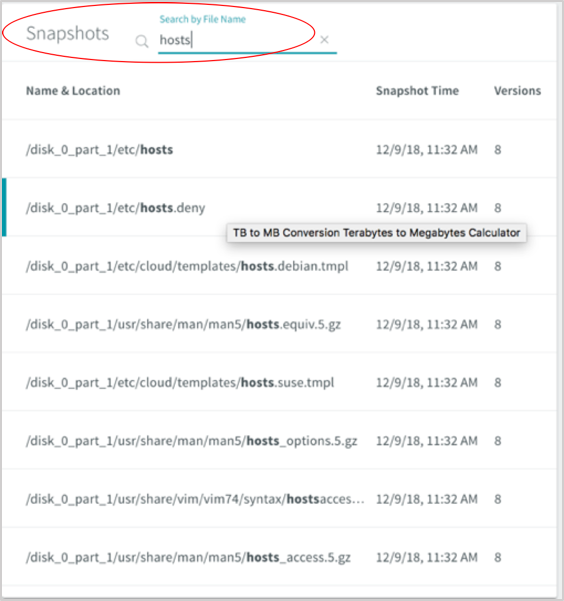Select the /etc/hosts file row
The image size is (564, 601).
point(279,149)
